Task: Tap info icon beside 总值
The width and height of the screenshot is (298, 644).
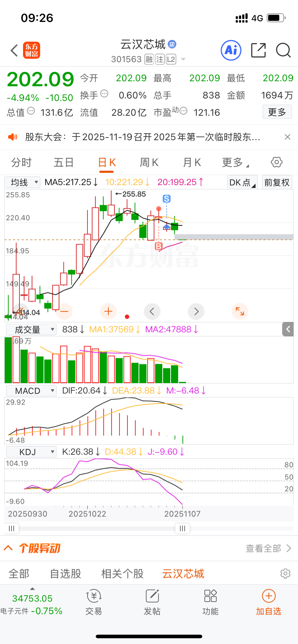Action: click(31, 111)
